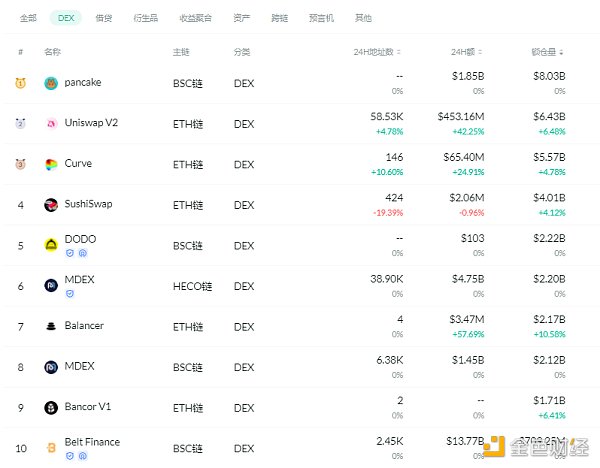Image resolution: width=600 pixels, height=468 pixels.
Task: Click the shield badge under DODO
Action: coord(70,254)
